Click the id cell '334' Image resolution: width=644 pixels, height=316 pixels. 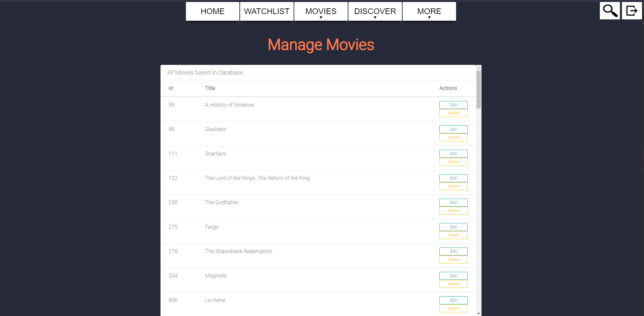tap(173, 276)
